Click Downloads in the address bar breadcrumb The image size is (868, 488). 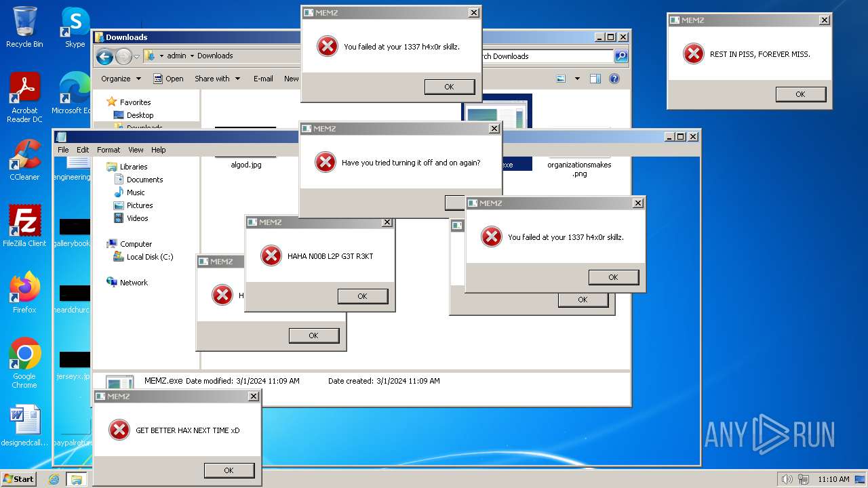coord(215,56)
